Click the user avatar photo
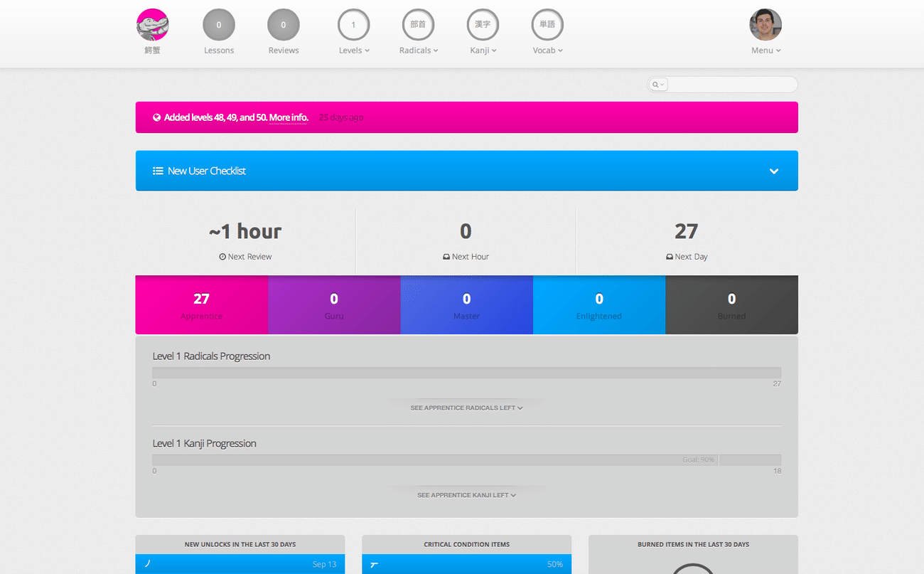The height and width of the screenshot is (574, 924). [765, 25]
